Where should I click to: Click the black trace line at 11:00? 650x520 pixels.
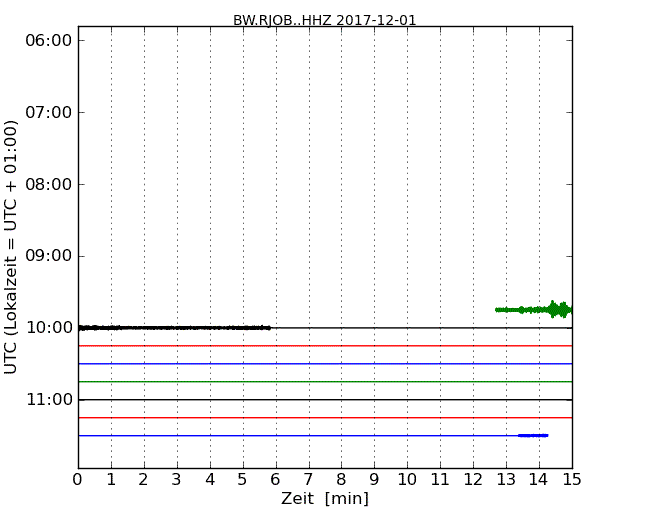(x=325, y=400)
